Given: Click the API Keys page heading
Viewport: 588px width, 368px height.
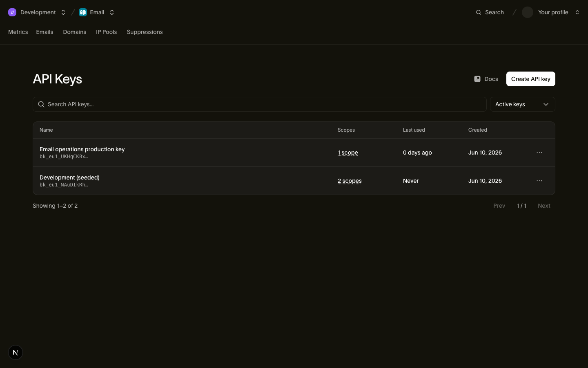Looking at the screenshot, I should [57, 79].
